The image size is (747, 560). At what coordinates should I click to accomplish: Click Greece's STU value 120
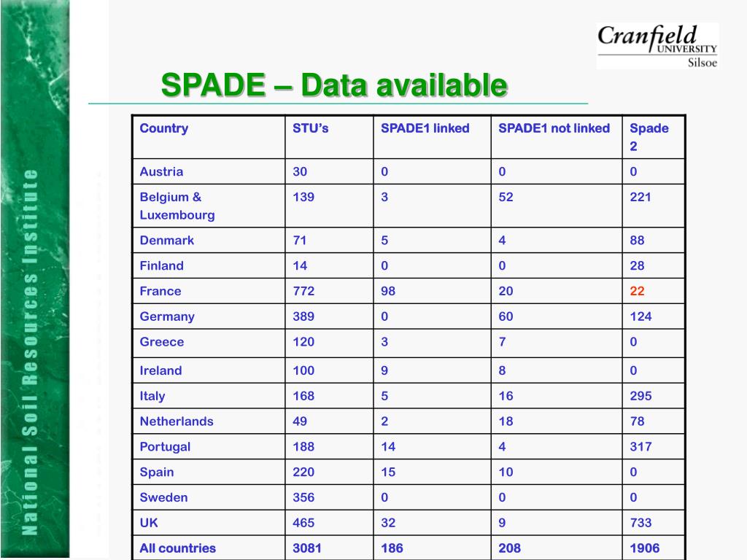303,342
